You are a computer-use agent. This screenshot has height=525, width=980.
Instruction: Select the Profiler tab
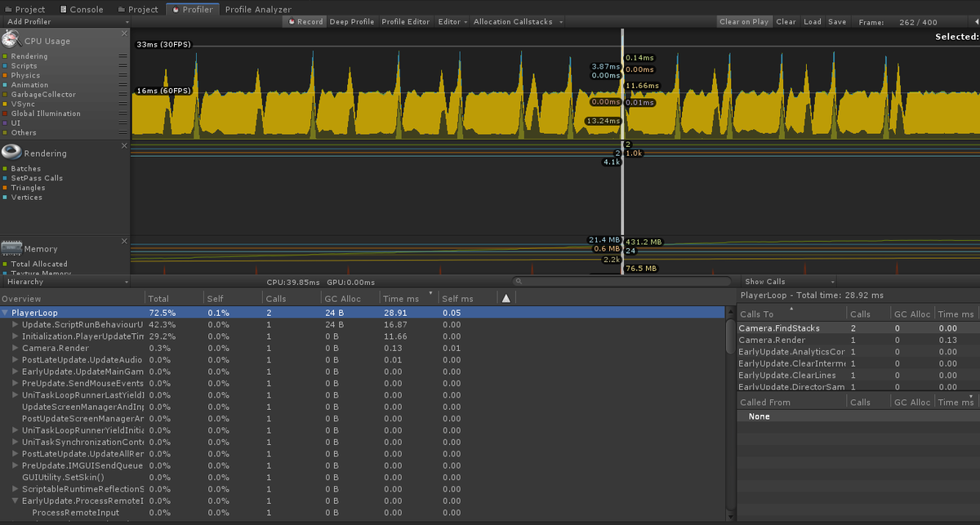coord(192,9)
